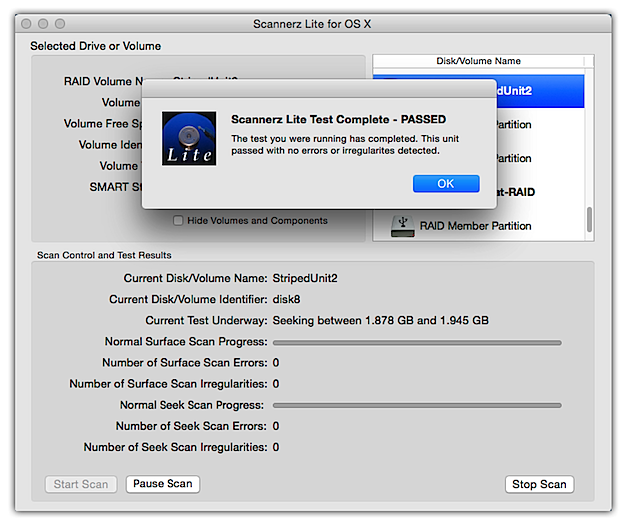
Task: Click the Scan Control and Test Results heading
Action: pos(104,255)
